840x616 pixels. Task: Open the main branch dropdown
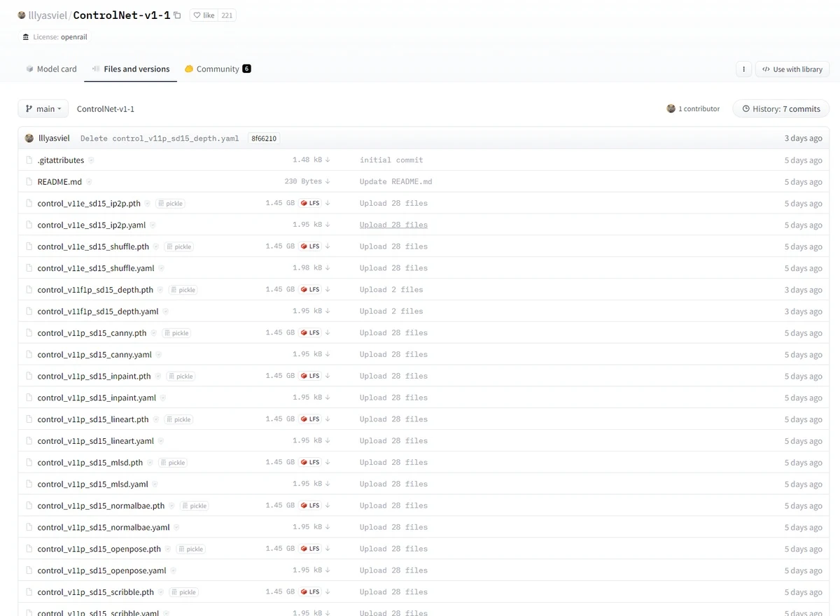43,108
